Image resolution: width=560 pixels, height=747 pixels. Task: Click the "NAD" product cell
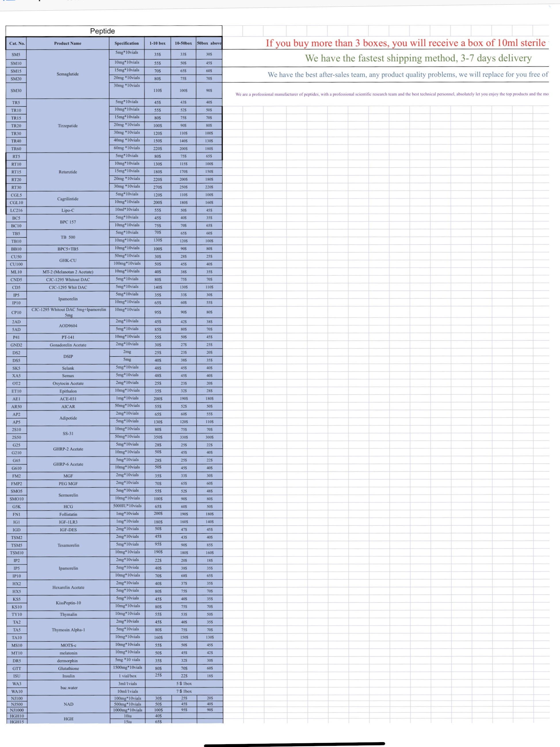coord(68,704)
